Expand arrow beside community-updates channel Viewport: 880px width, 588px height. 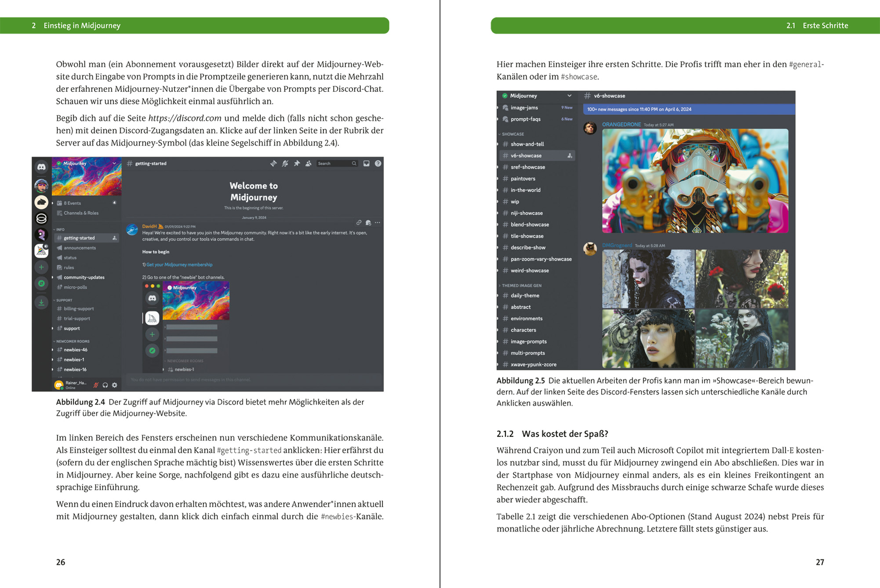pos(53,278)
